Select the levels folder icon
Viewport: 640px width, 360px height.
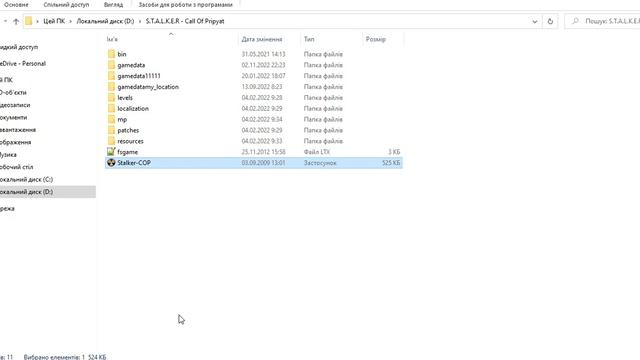pyautogui.click(x=111, y=98)
